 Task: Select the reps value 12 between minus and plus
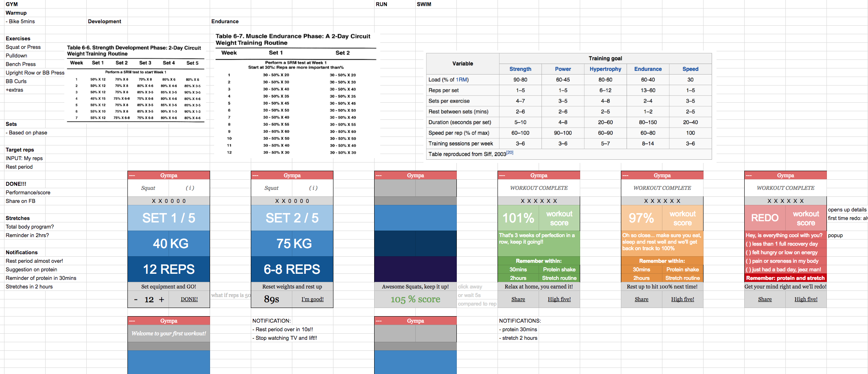tap(149, 299)
